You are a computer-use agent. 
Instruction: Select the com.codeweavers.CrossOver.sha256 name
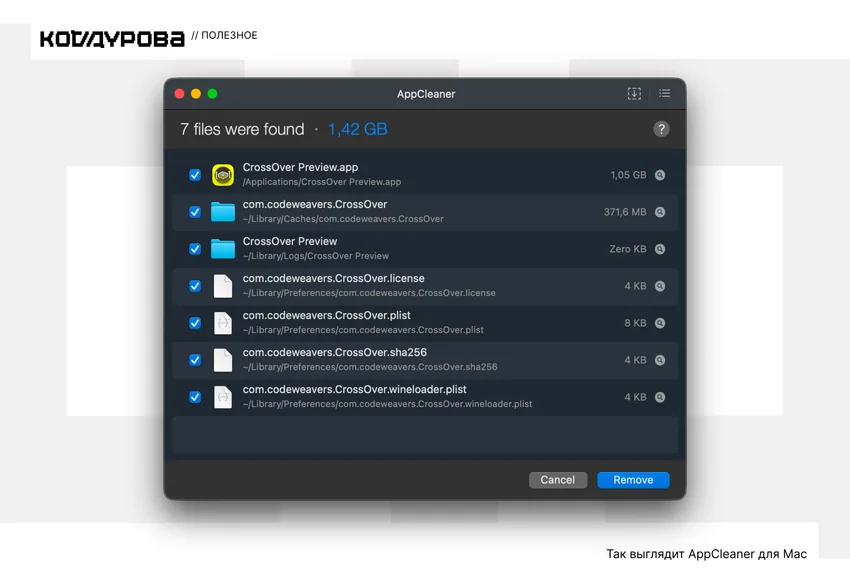(x=334, y=352)
